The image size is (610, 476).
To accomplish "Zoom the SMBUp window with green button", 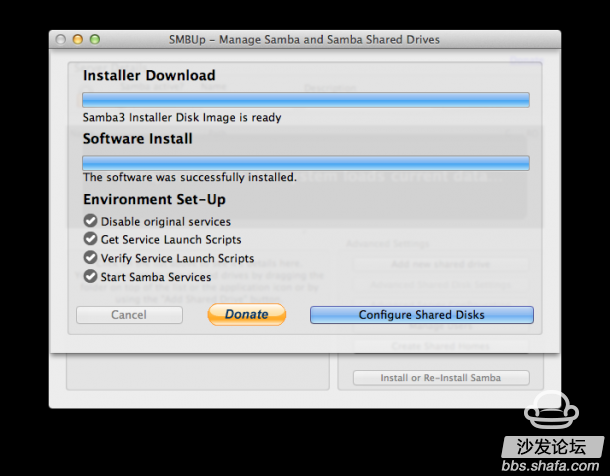I will 95,39.
